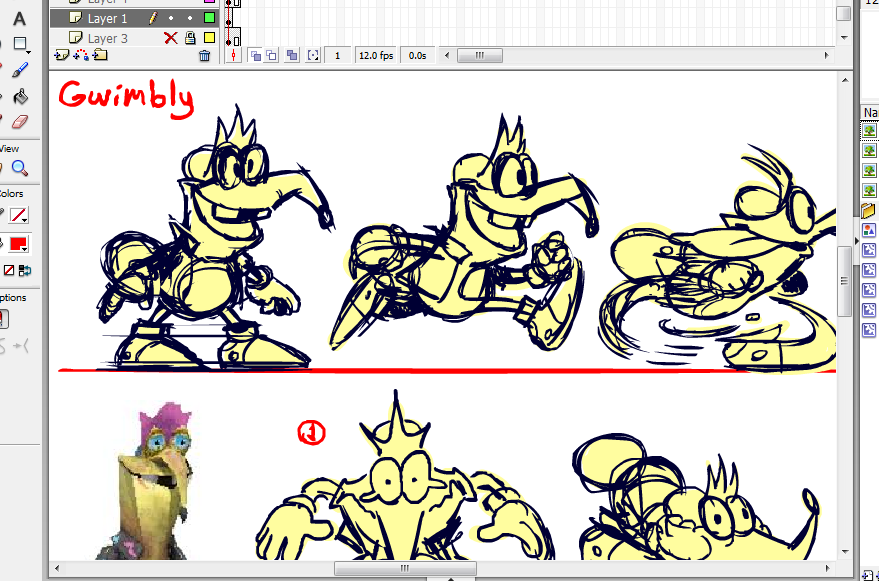The height and width of the screenshot is (581, 879).
Task: Unlock Layer 3 with the padlock icon
Action: tap(190, 38)
